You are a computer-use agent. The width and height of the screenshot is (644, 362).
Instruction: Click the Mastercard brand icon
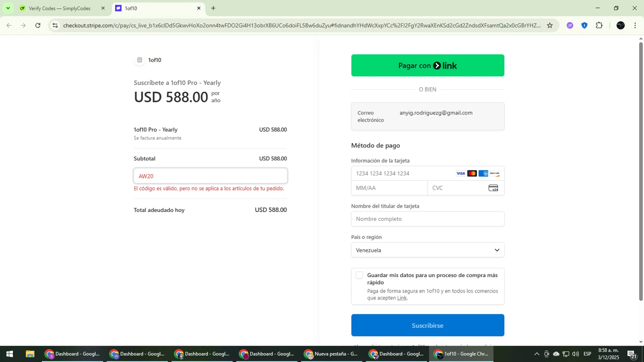point(472,173)
